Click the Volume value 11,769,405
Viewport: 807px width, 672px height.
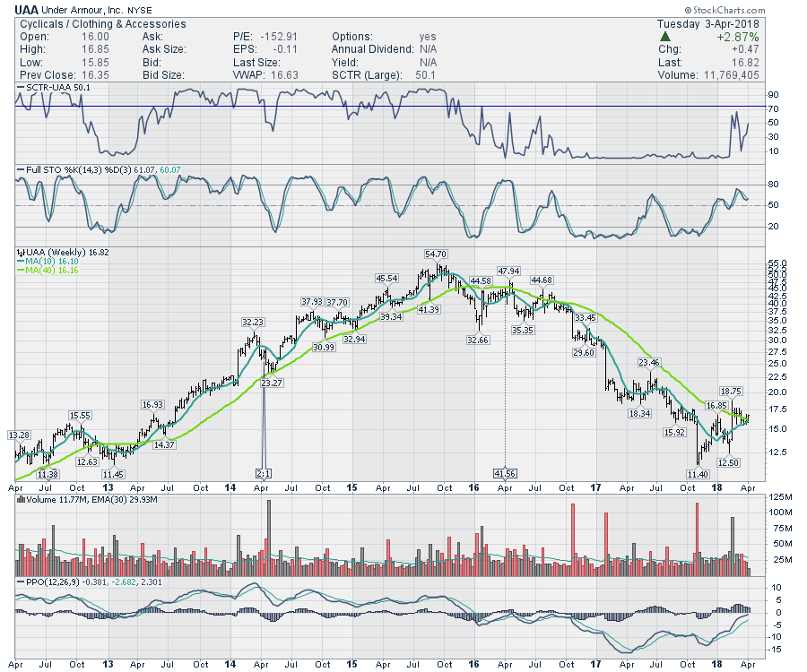pos(731,75)
